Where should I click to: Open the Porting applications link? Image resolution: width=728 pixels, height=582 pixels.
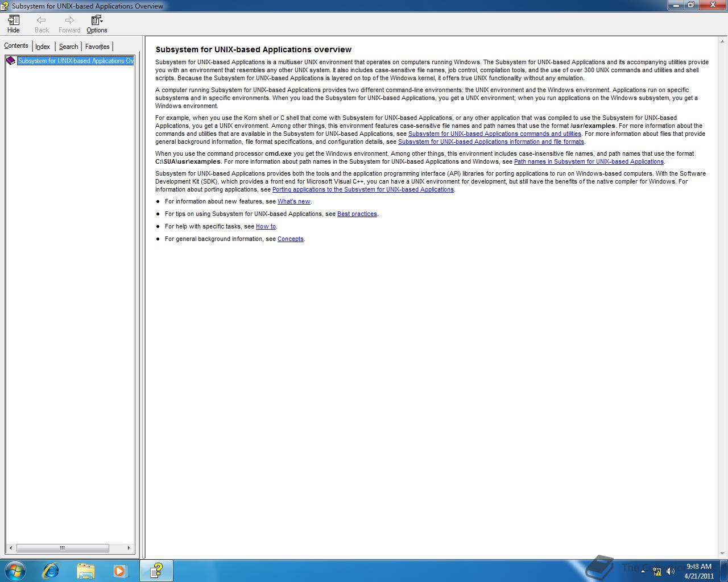tap(363, 189)
